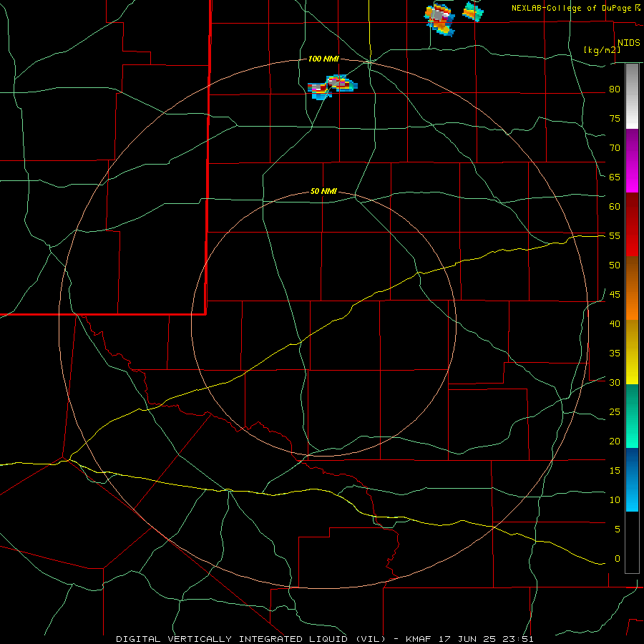Screen dimensions: 644x644
Task: Click the storm cell just inside the 100 NMI ring
Action: click(332, 87)
